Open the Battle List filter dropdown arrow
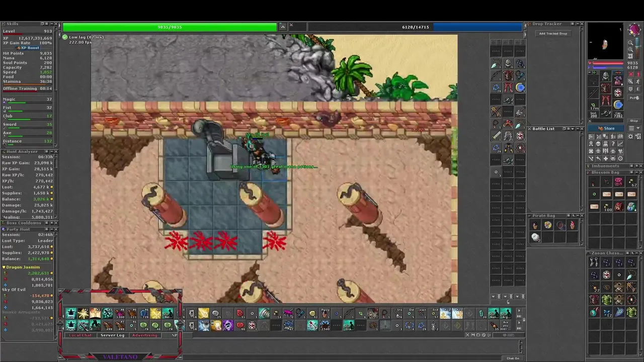The image size is (644, 362). (573, 129)
